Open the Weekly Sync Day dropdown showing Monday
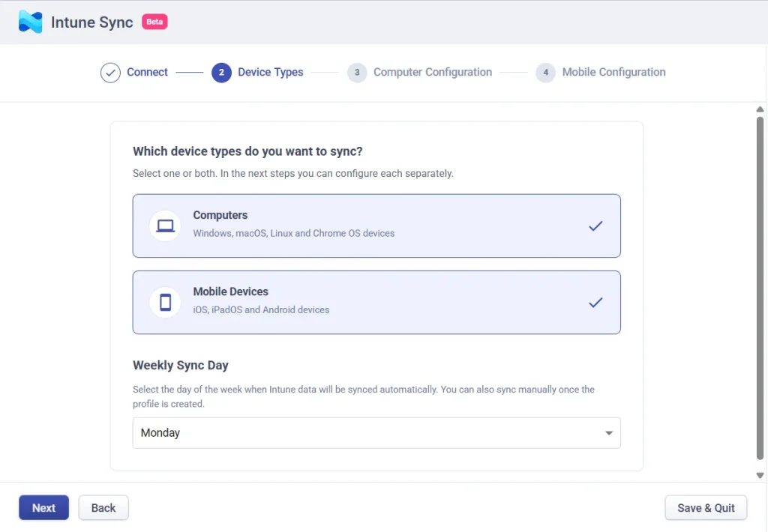The image size is (768, 532). 376,432
